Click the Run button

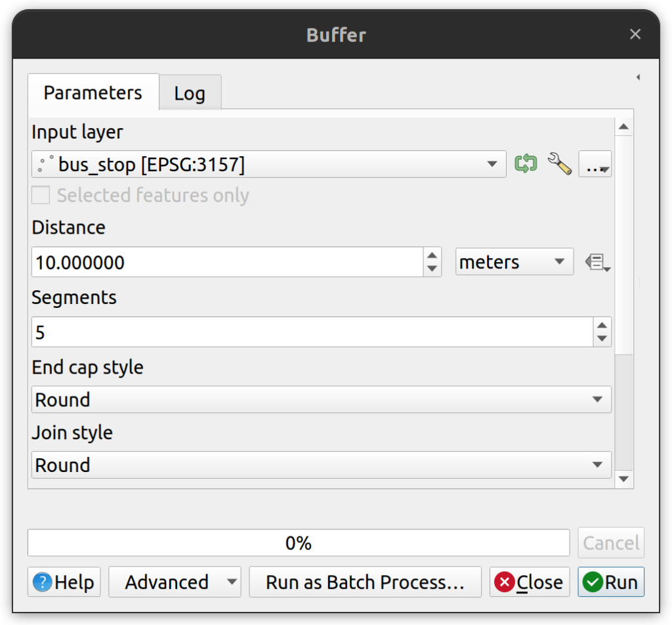point(611,582)
